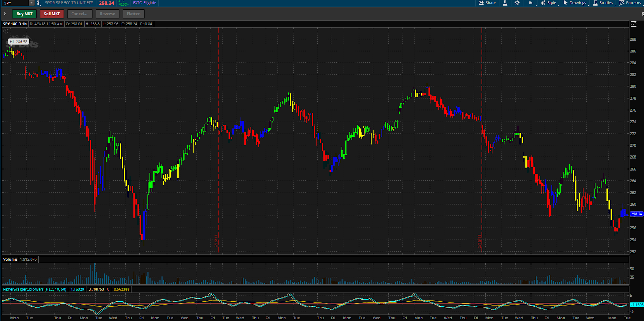Click the Reverse button
Screen dimensions: 644x321
pyautogui.click(x=107, y=14)
